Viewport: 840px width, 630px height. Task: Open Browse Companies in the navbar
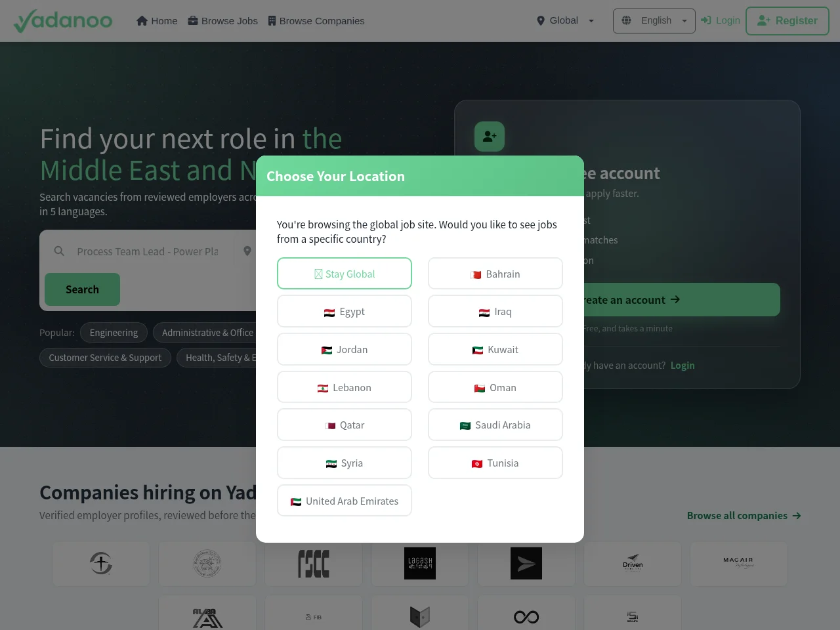tap(316, 21)
